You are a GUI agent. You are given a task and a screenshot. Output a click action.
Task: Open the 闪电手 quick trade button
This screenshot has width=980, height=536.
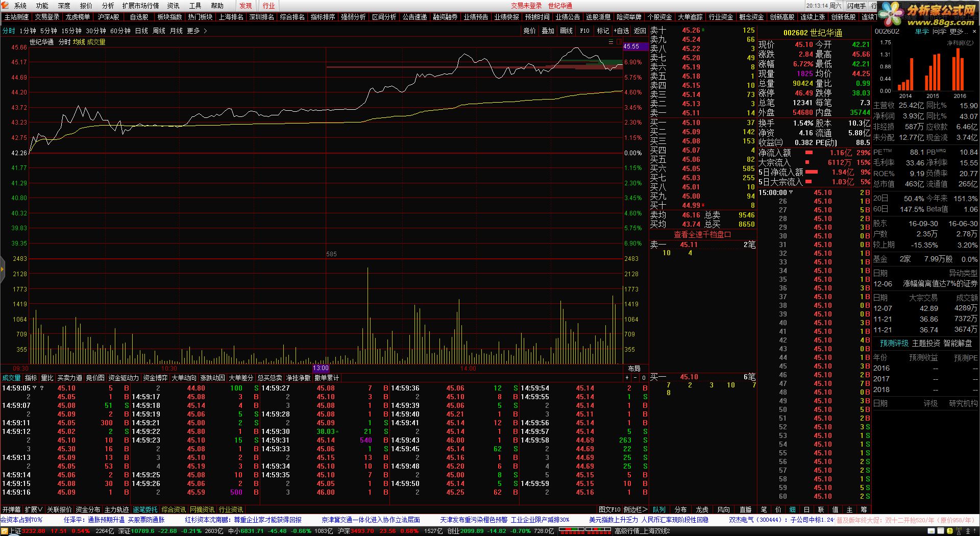856,6
